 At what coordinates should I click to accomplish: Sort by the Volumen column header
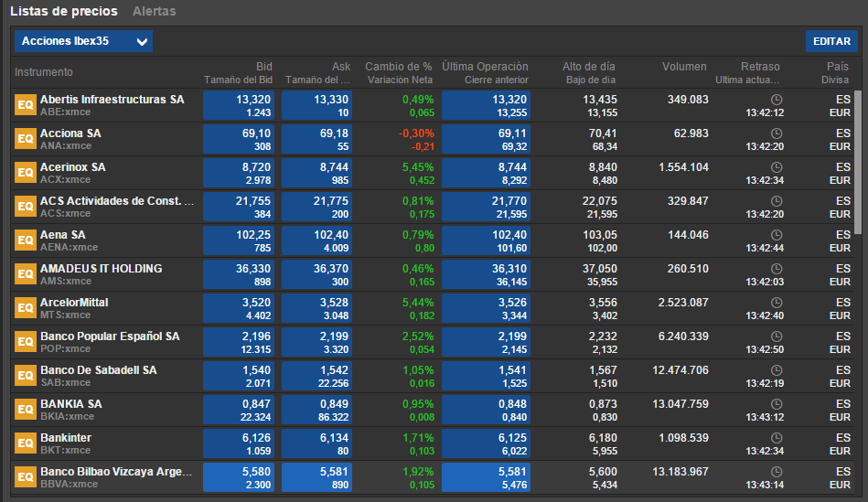[x=684, y=67]
